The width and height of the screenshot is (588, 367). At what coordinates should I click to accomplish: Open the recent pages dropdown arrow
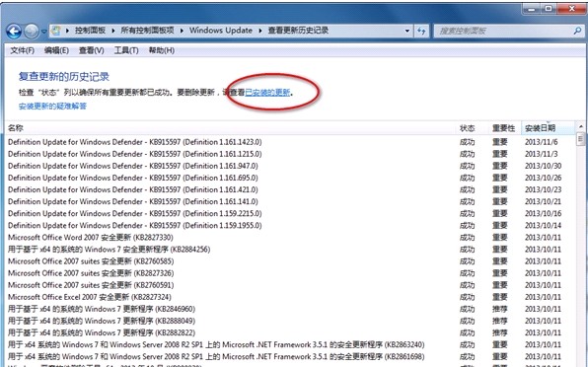[x=43, y=32]
